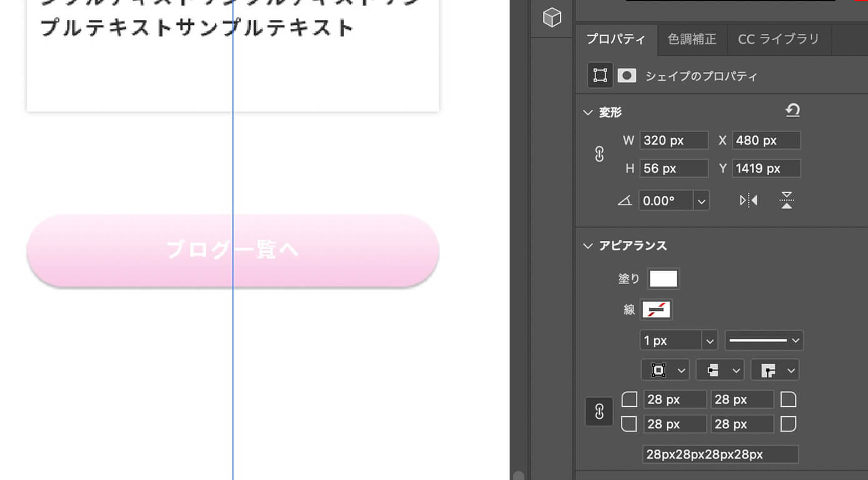Click the bottom-left corner radius icon
868x480 pixels.
pyautogui.click(x=629, y=424)
